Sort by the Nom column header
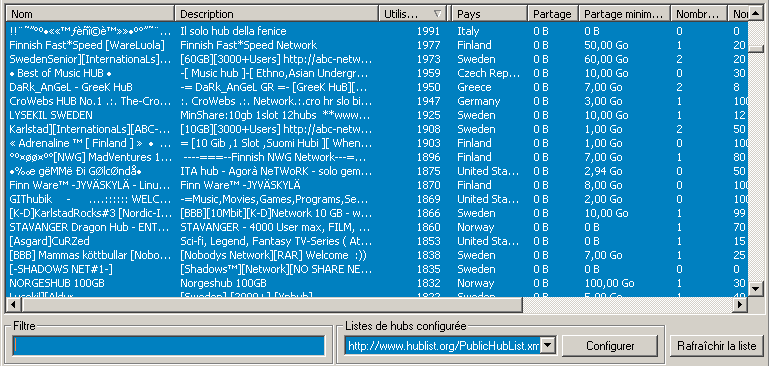This screenshot has width=769, height=366. [x=91, y=14]
